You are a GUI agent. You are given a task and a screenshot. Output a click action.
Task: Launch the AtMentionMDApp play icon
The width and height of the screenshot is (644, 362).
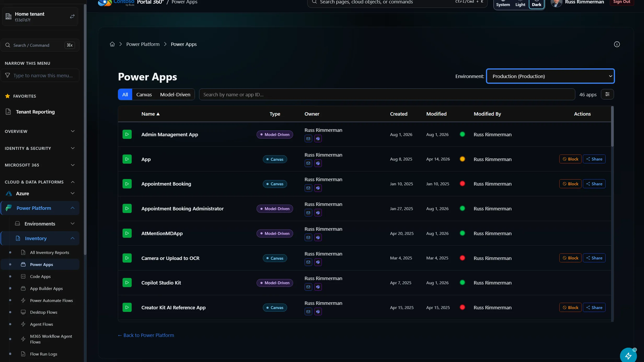point(127,233)
